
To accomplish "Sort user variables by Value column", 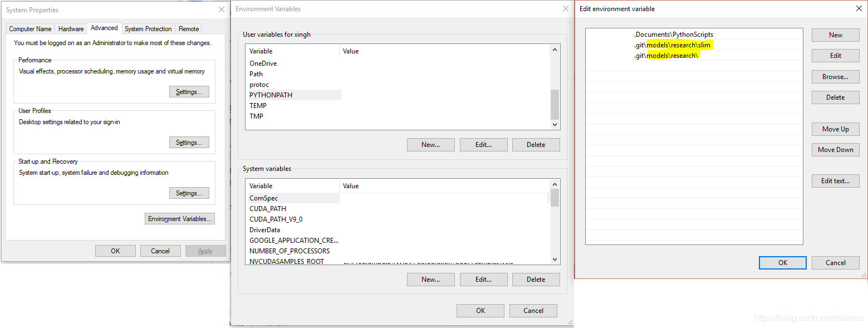I will tap(444, 51).
